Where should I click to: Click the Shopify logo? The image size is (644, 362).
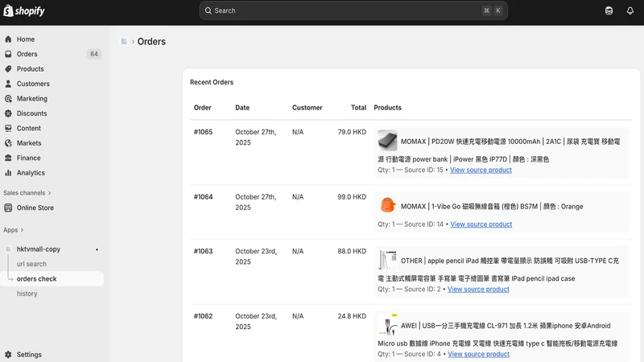24,10
